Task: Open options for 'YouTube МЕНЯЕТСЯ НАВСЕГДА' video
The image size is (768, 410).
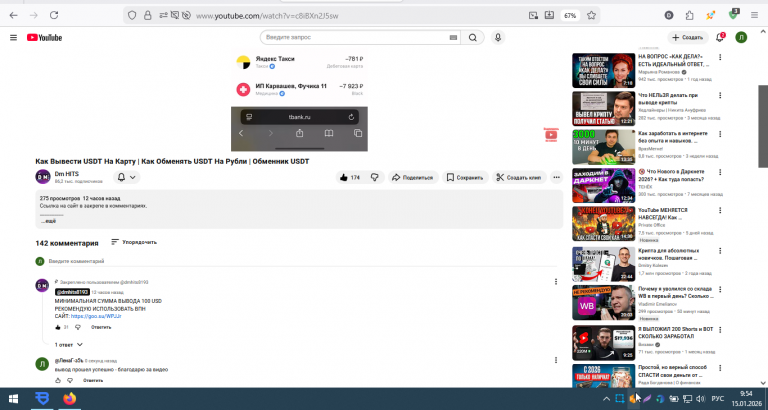Action: (x=720, y=211)
